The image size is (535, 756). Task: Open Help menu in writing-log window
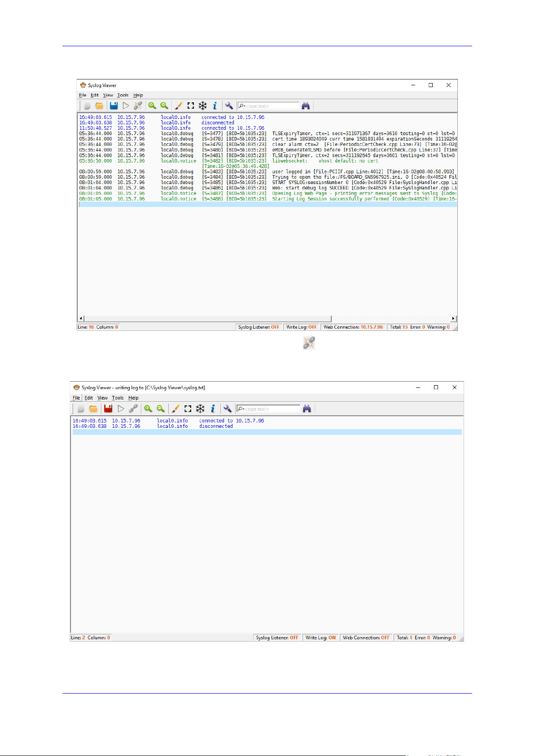(x=133, y=398)
